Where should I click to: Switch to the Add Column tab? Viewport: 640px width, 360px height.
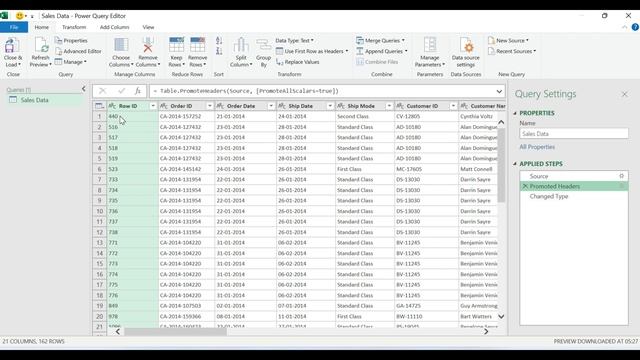114,27
